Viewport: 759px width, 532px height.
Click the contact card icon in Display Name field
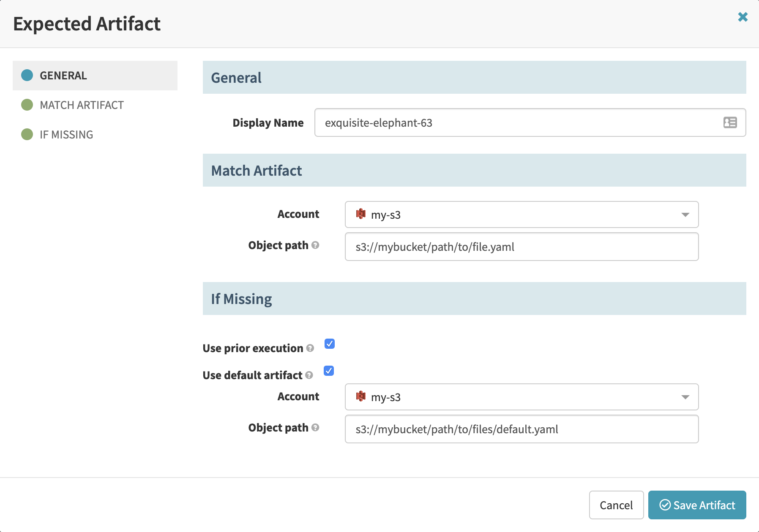[x=730, y=122]
